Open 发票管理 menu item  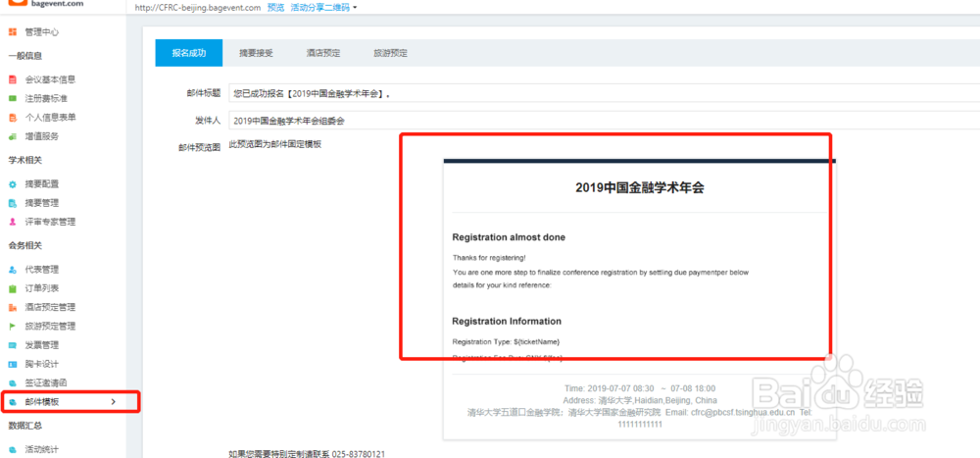42,345
